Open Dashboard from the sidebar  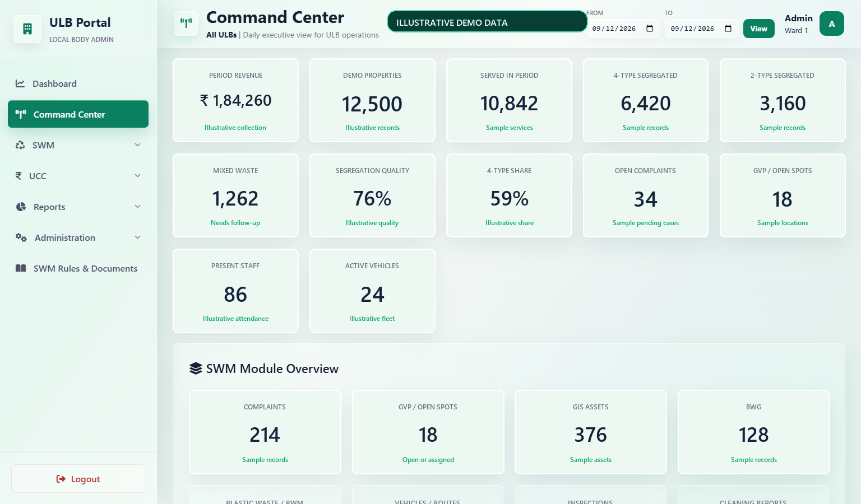click(x=78, y=83)
